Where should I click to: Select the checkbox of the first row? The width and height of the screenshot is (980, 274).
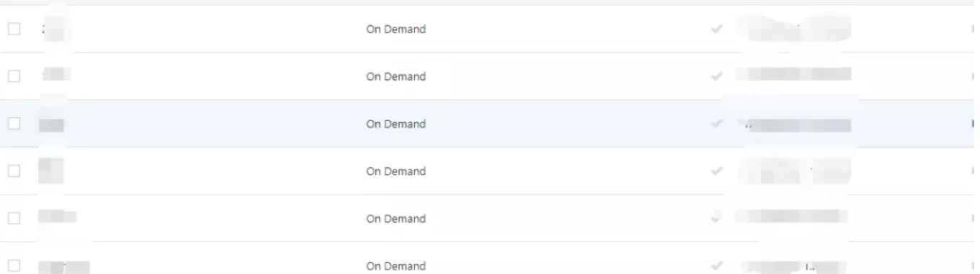[14, 29]
